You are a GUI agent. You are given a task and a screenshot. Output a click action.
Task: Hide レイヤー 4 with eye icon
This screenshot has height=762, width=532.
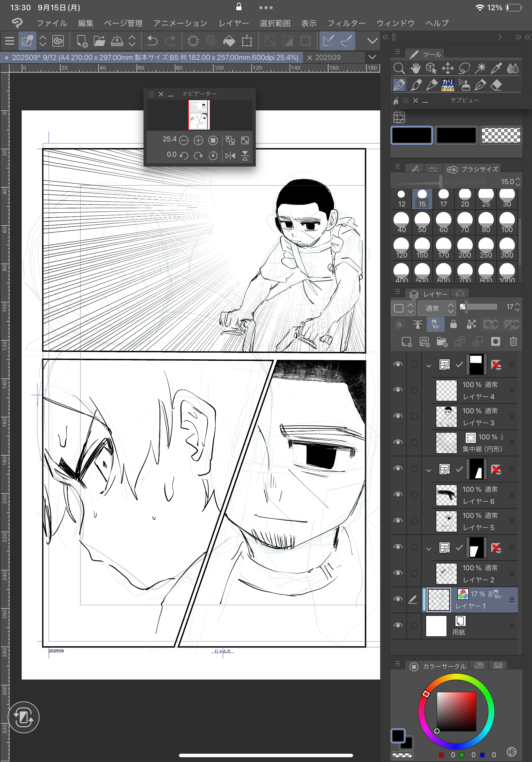coord(398,390)
